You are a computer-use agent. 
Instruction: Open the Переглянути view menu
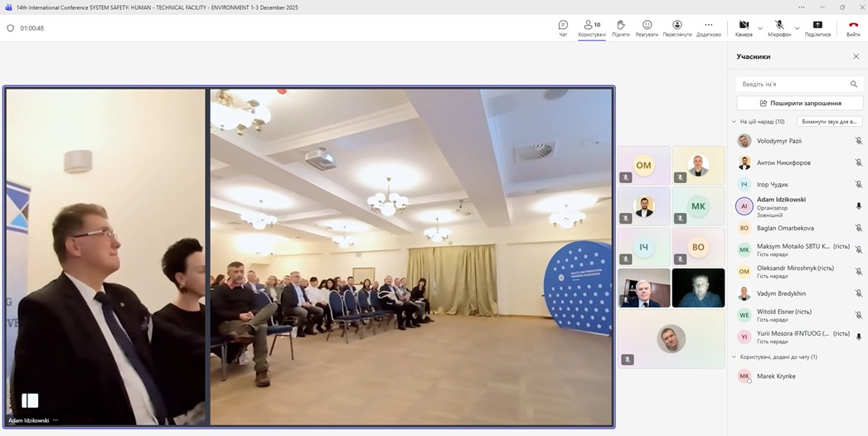[677, 27]
